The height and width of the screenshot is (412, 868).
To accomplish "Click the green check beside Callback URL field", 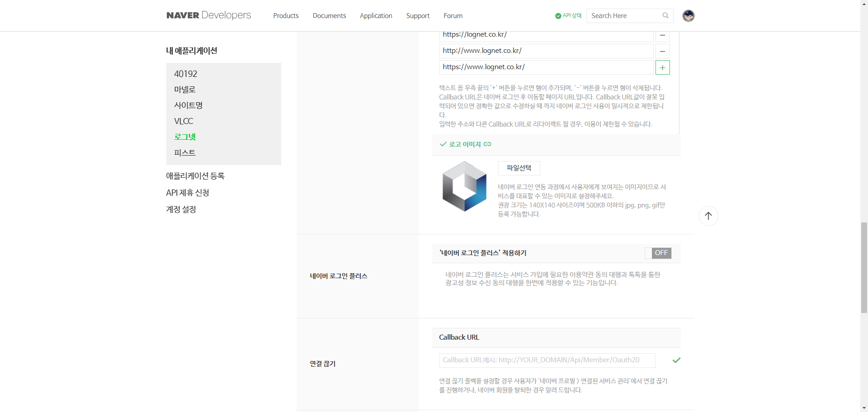I will coord(676,360).
